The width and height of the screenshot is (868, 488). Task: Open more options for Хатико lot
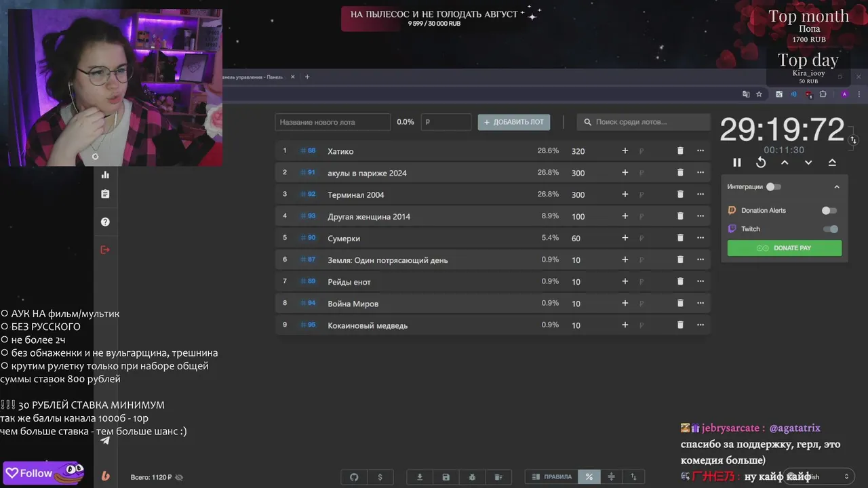pyautogui.click(x=701, y=151)
